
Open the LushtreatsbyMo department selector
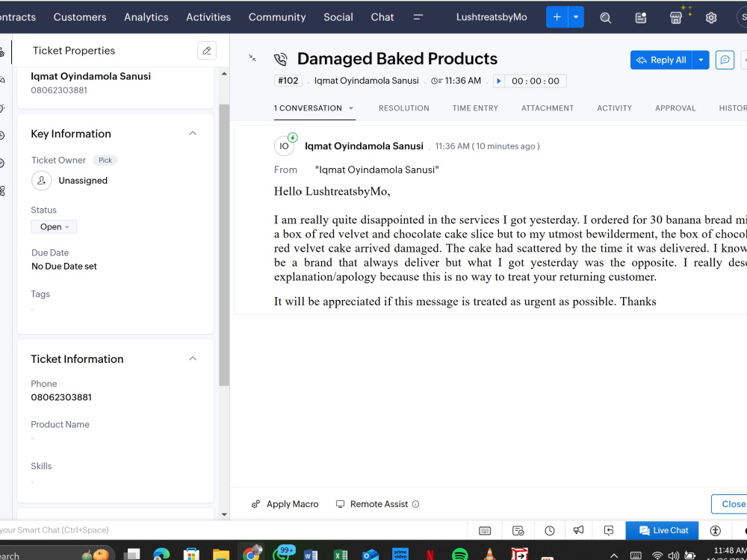coord(492,17)
